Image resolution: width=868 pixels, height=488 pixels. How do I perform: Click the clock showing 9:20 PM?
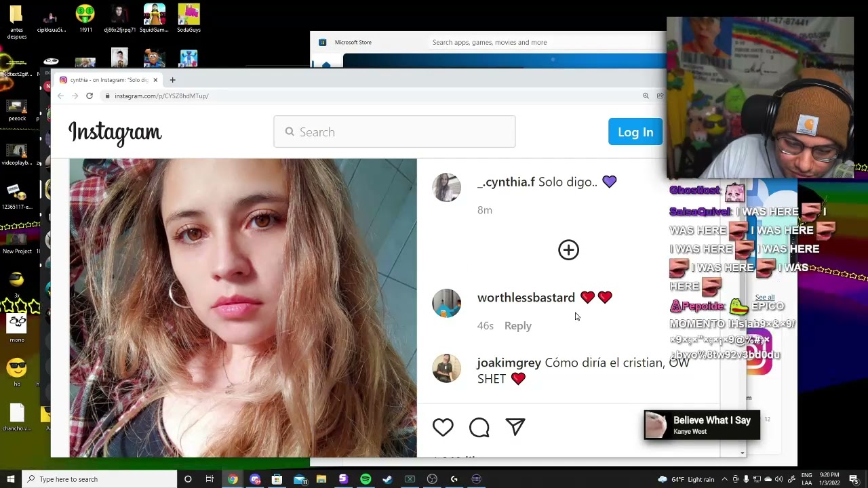tap(829, 479)
